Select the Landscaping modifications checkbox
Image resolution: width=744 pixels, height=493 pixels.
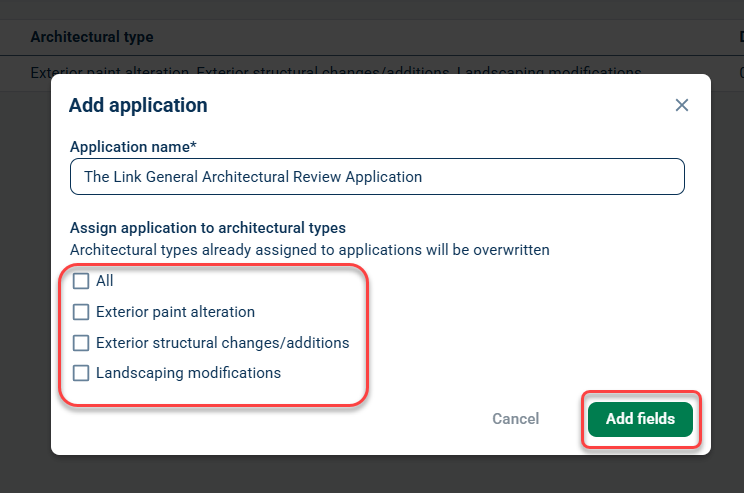point(81,373)
